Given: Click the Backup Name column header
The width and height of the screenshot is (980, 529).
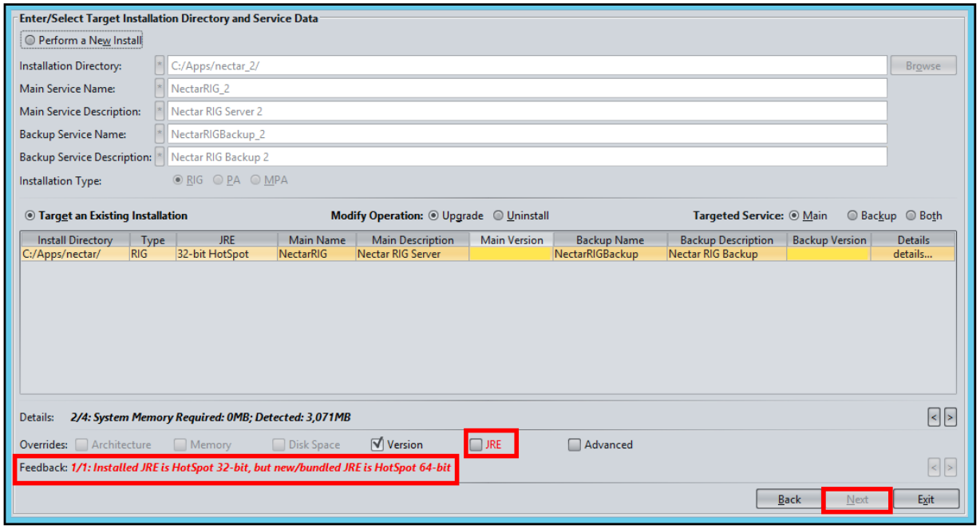Looking at the screenshot, I should coord(611,240).
